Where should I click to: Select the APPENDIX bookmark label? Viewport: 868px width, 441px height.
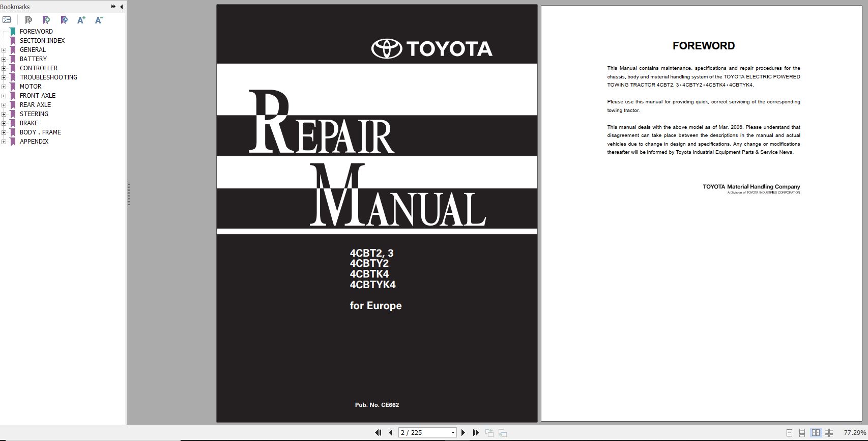tap(34, 142)
